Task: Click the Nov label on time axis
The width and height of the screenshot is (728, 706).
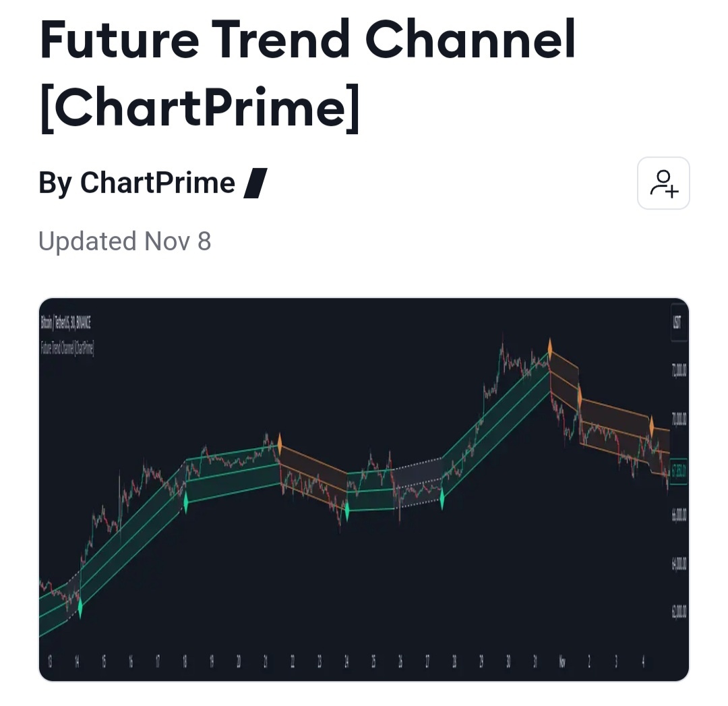Action: tap(562, 663)
